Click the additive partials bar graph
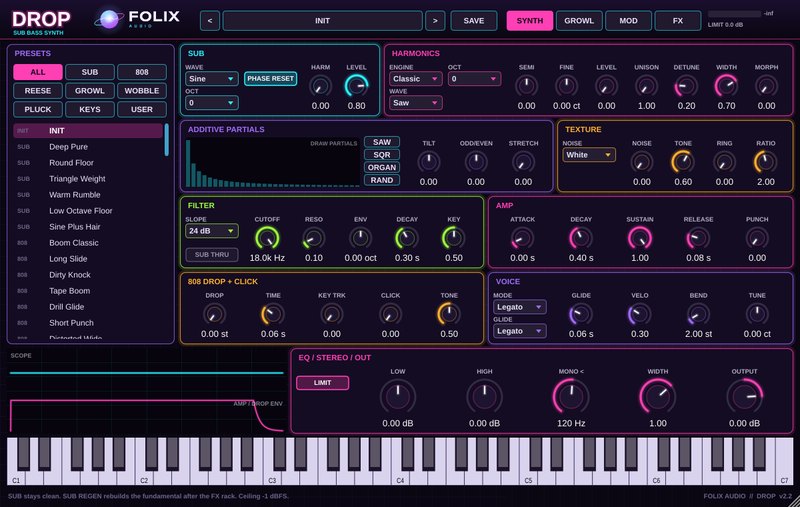 coord(272,162)
